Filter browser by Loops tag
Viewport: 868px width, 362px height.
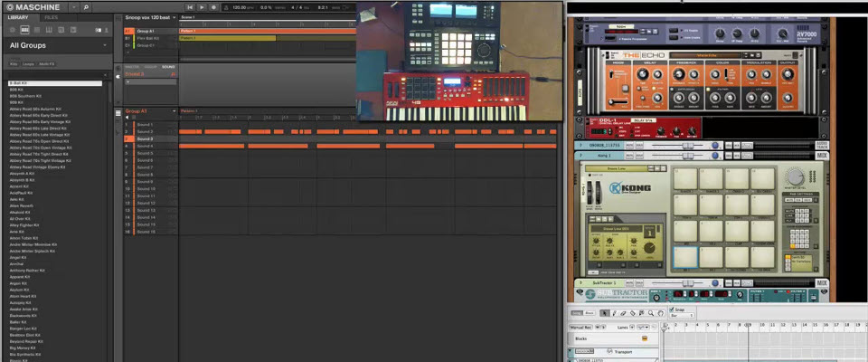(28, 63)
